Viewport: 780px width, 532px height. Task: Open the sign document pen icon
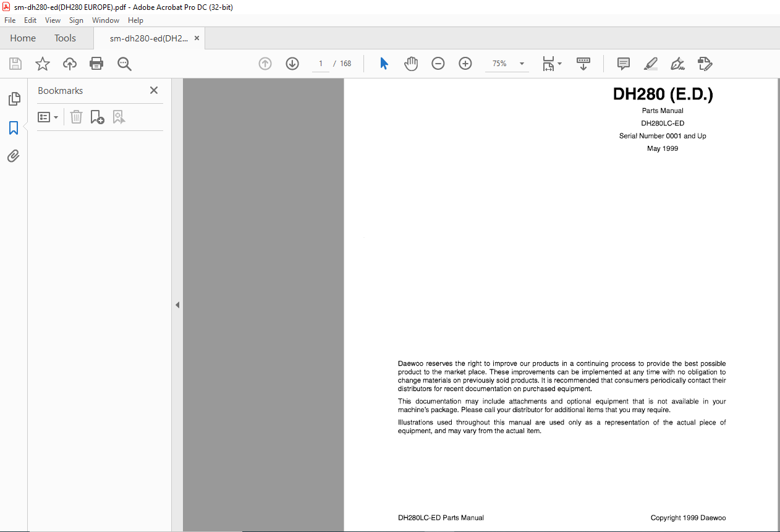[x=677, y=64]
